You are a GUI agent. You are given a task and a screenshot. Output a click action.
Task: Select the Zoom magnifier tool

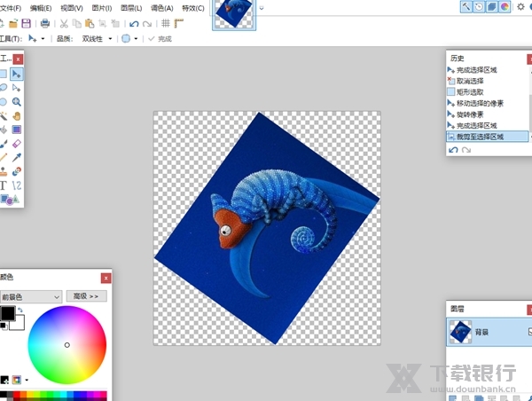click(x=16, y=102)
